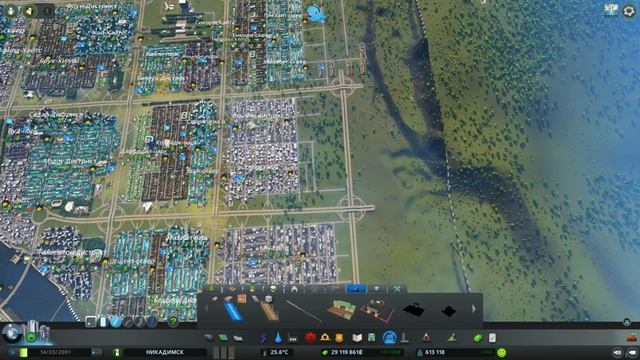Open the Economy money panel
640x360 pixels.
478,338
